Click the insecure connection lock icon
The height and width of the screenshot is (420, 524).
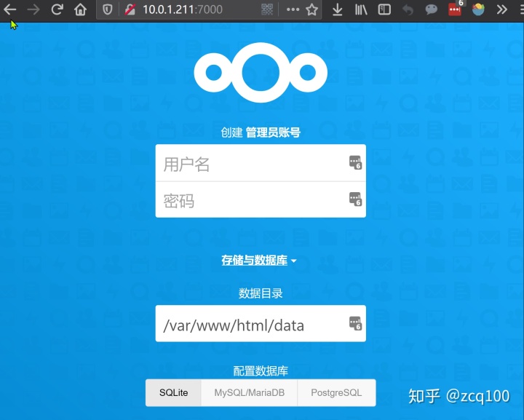[130, 9]
